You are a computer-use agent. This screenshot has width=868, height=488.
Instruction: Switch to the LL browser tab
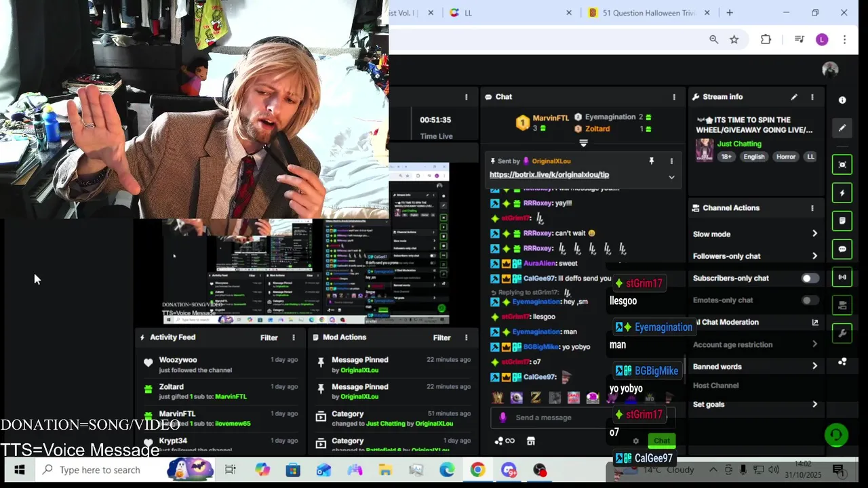[x=510, y=13]
